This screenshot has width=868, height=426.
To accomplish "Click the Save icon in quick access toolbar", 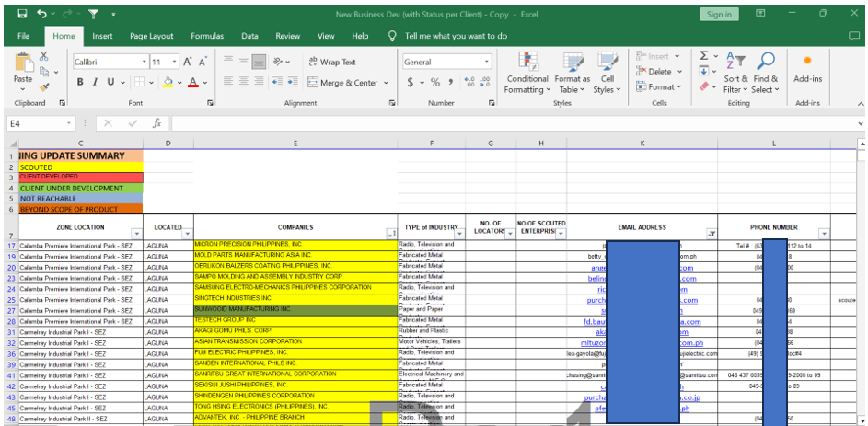I will [x=22, y=15].
